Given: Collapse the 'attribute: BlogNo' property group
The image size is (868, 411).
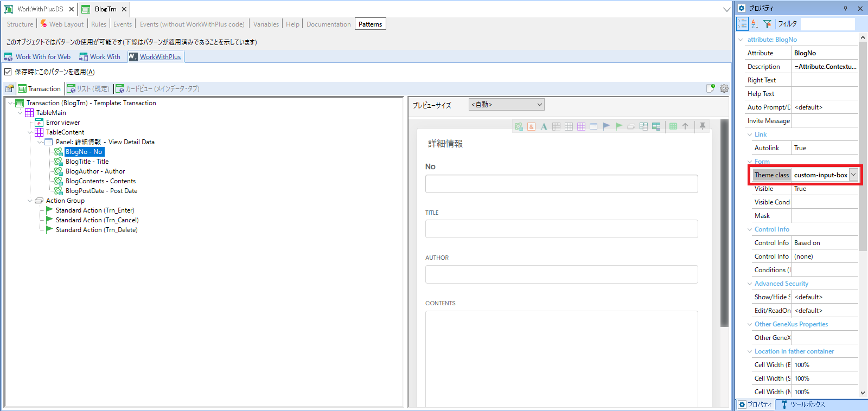Looking at the screenshot, I should point(741,40).
